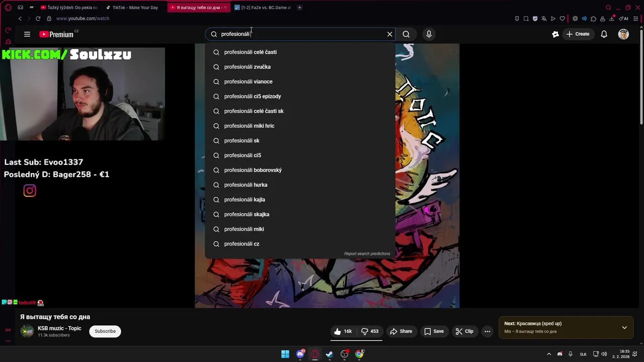Choose suggestion 'profesionáli vianoce'
This screenshot has height=362, width=644.
pos(300,81)
